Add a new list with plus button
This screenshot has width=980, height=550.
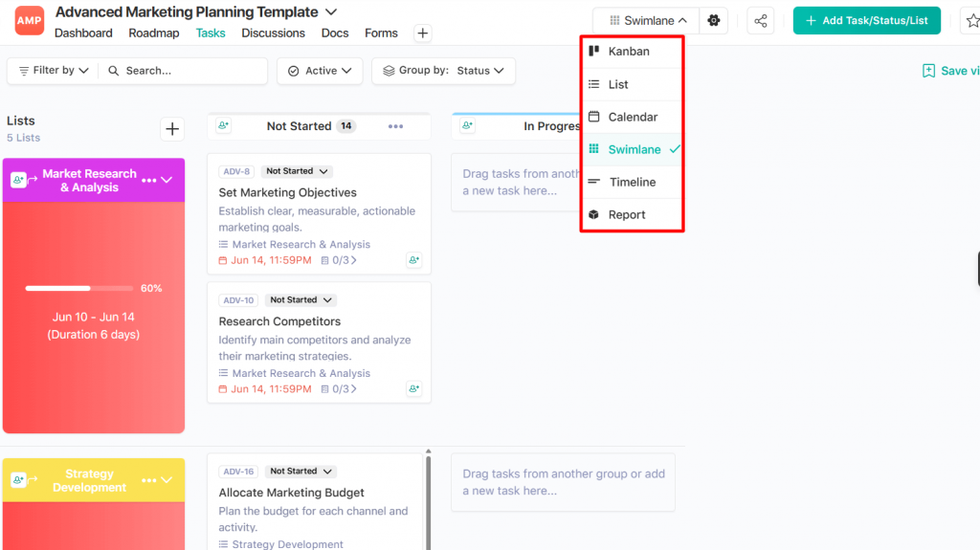click(x=172, y=129)
